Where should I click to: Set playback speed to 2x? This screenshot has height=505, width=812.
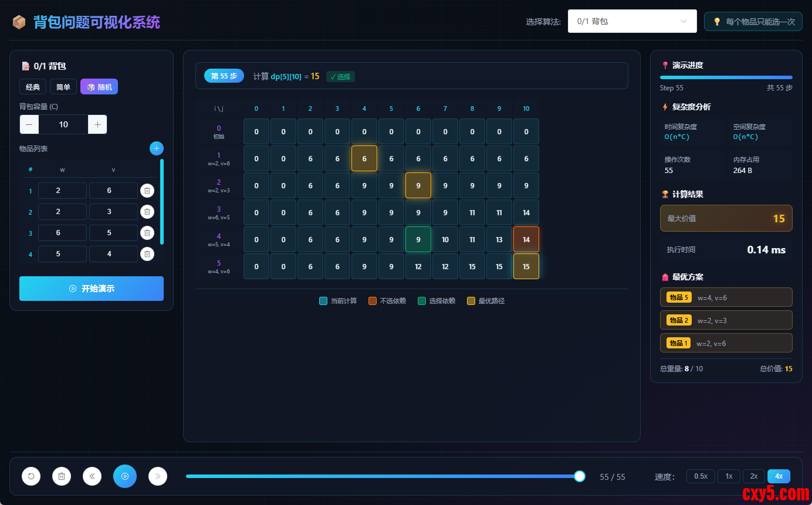click(x=753, y=476)
